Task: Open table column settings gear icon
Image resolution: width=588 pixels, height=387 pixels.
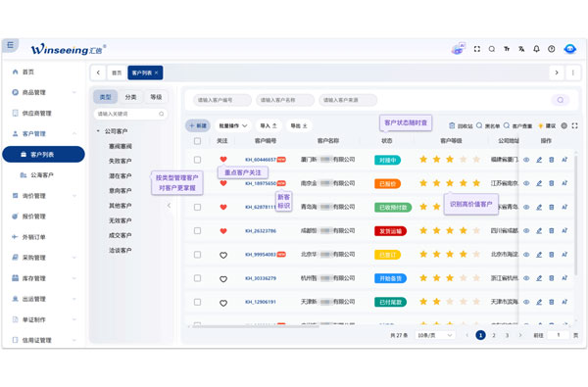Action: pos(564,126)
